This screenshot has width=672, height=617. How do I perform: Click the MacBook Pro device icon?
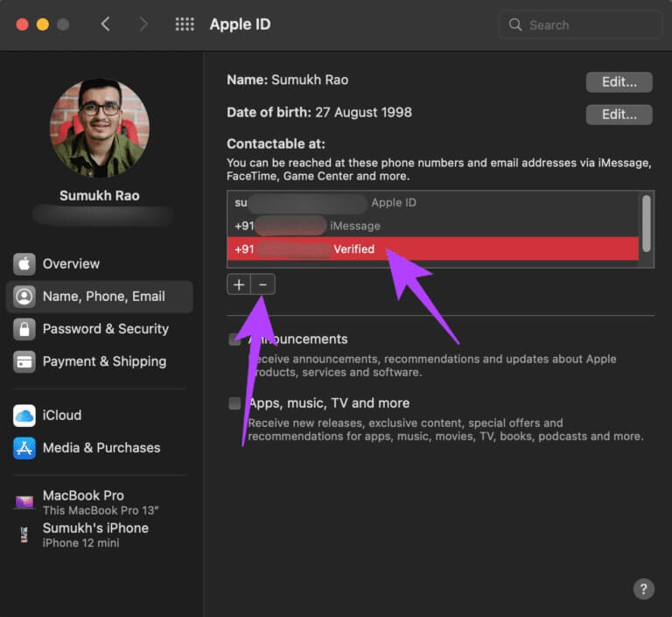click(x=24, y=501)
